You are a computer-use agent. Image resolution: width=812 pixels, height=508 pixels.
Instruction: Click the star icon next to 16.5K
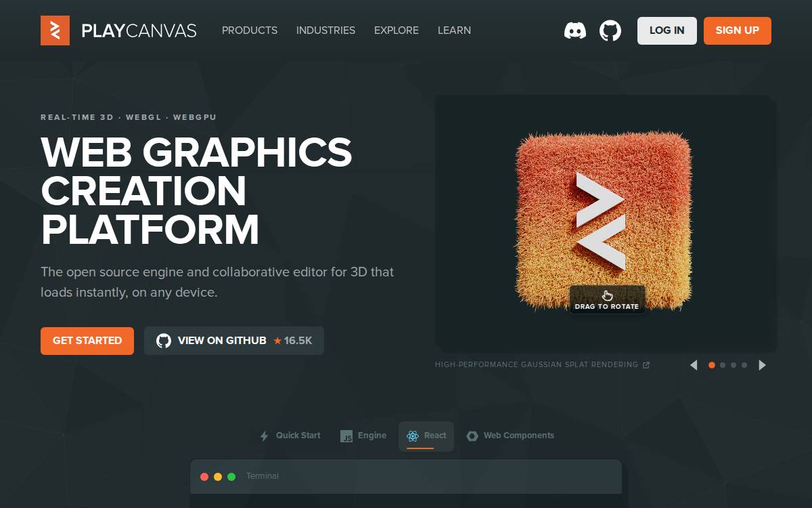tap(277, 341)
